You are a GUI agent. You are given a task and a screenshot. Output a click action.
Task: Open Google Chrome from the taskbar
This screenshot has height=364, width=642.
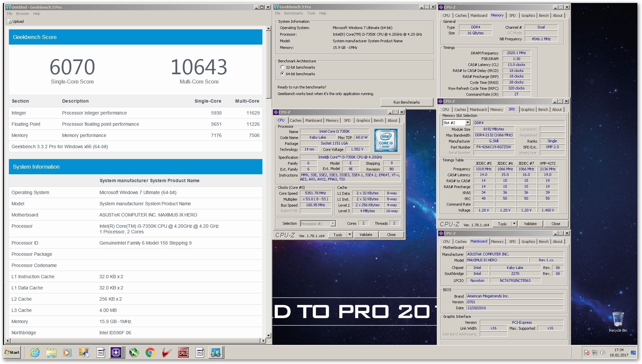[x=150, y=352]
